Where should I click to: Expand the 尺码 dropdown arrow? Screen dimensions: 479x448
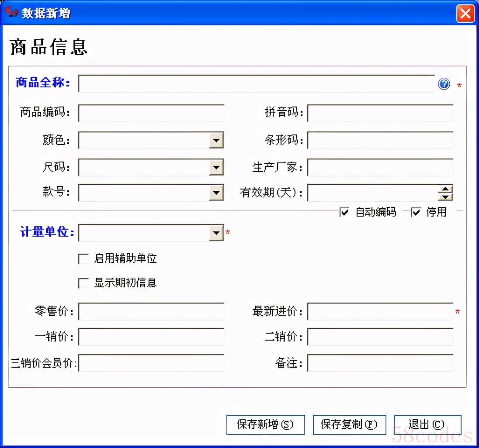pos(216,167)
